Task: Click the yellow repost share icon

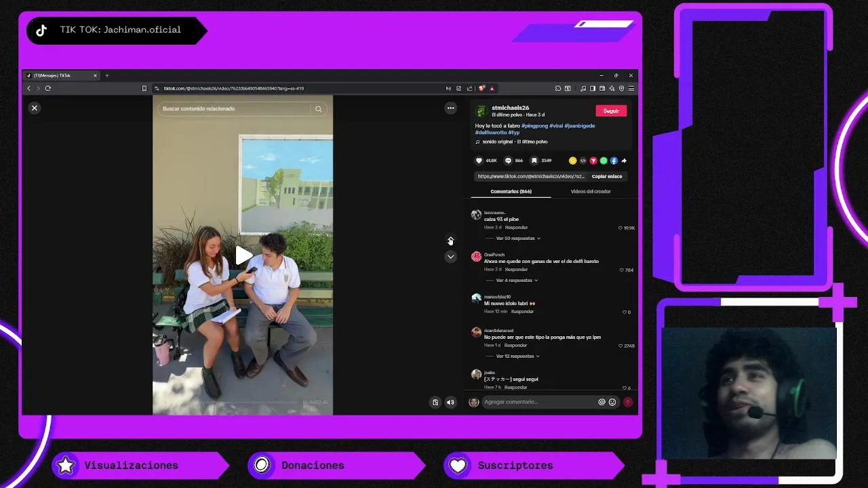Action: coord(572,161)
